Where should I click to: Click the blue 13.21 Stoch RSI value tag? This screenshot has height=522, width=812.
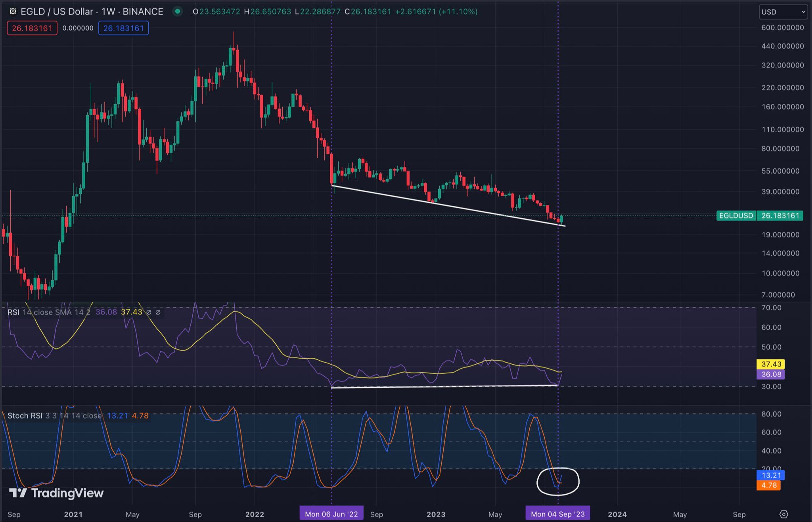771,475
